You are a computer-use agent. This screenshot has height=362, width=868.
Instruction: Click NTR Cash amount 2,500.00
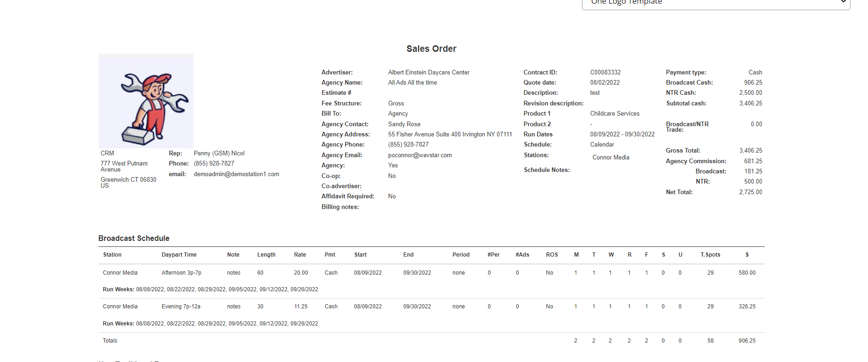[750, 93]
